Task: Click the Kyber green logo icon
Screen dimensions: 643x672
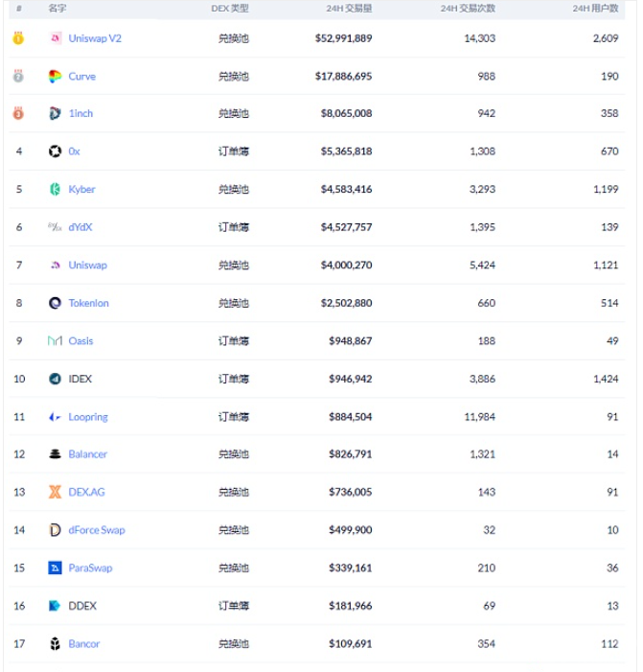Action: (55, 189)
